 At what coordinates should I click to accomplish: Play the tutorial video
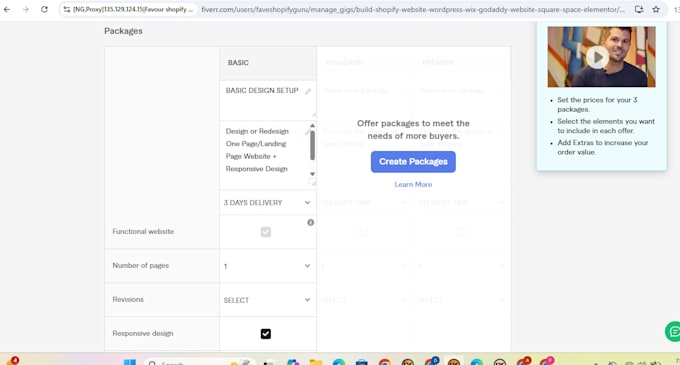(597, 57)
